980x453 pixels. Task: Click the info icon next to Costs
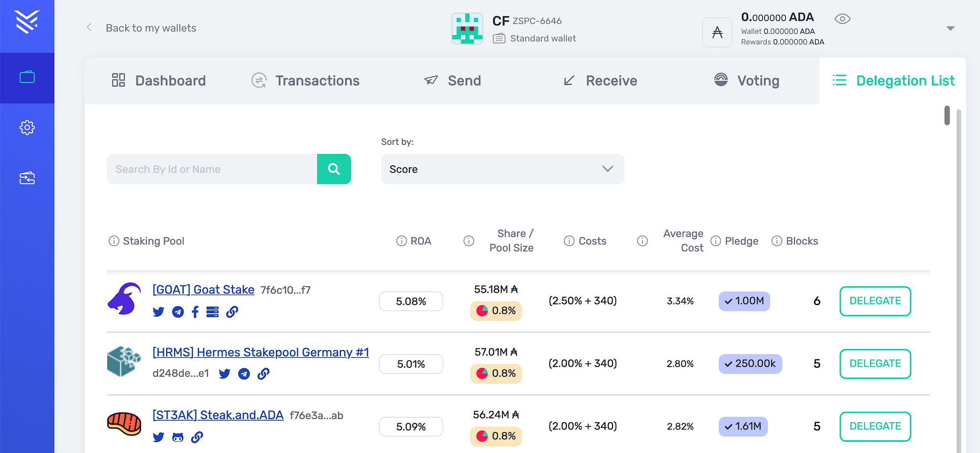[569, 241]
